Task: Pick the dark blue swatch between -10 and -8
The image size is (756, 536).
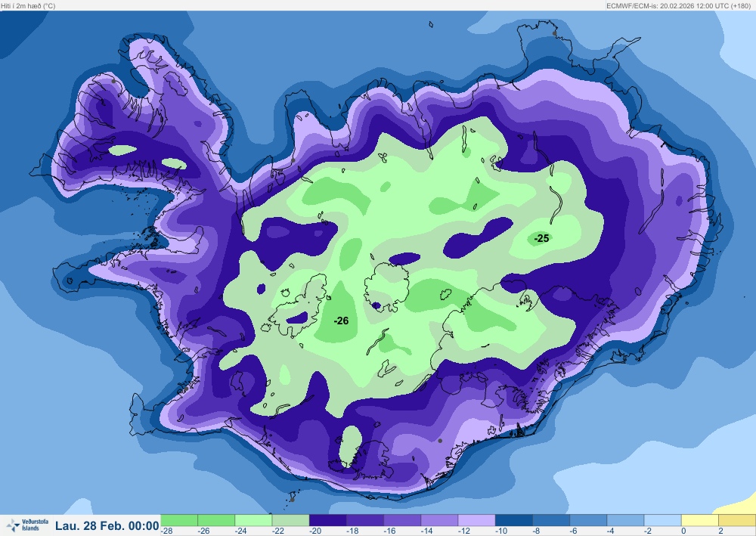Action: [x=513, y=520]
